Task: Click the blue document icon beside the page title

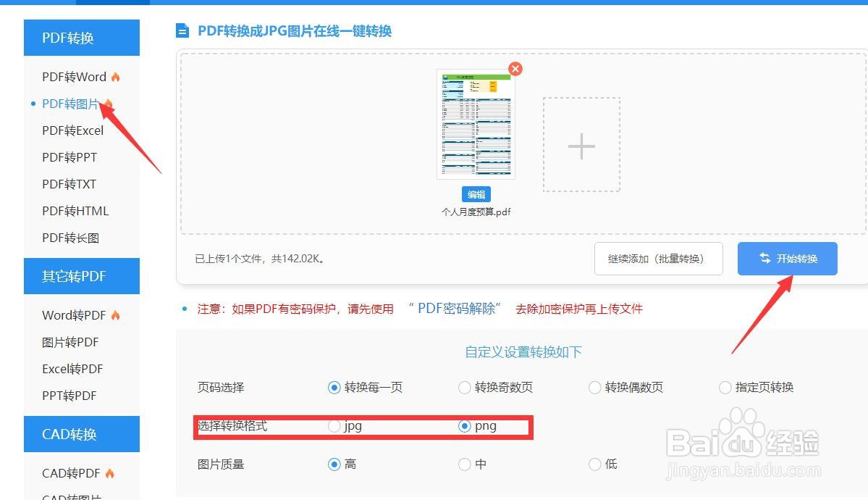Action: 181,30
